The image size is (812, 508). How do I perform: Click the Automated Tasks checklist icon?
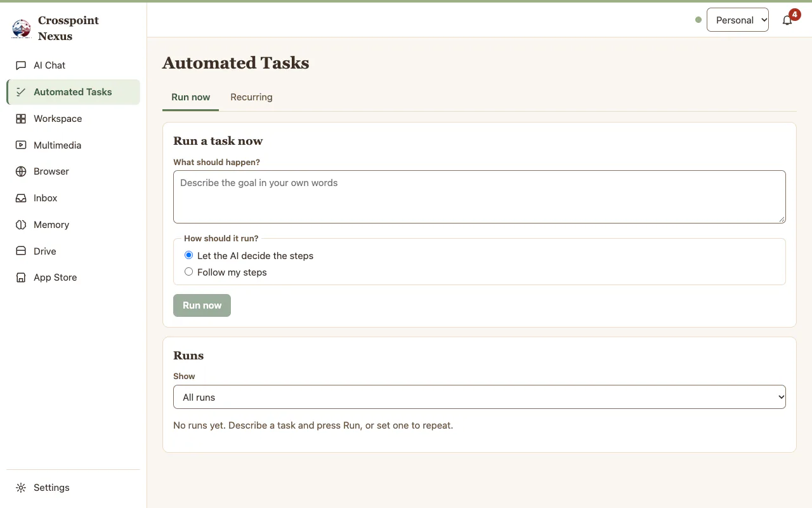pyautogui.click(x=21, y=92)
